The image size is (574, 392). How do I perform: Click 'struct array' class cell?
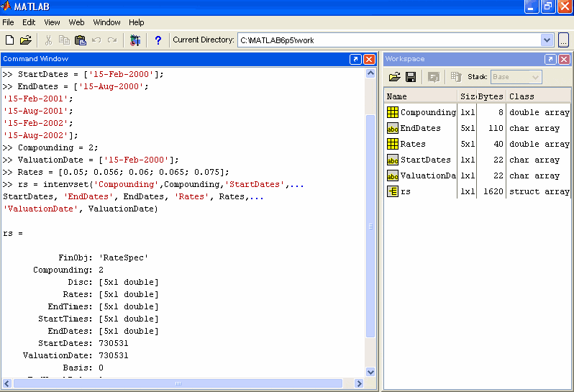539,191
